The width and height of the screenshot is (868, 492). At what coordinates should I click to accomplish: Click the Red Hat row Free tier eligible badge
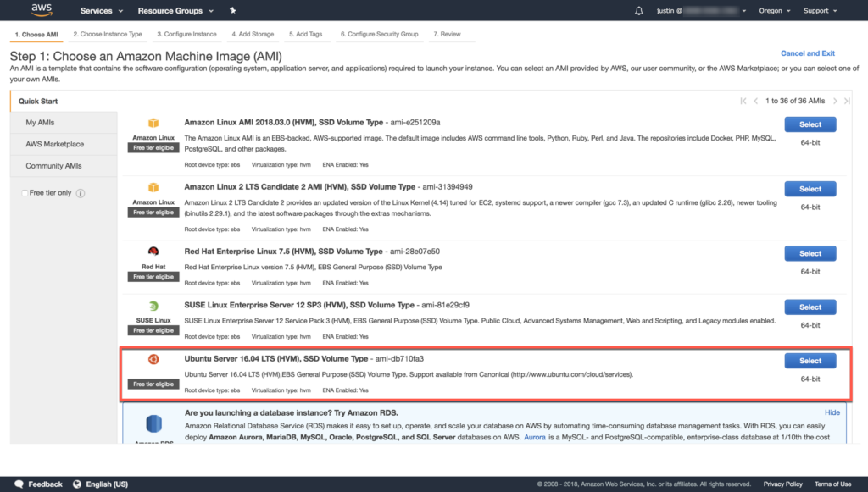click(153, 277)
